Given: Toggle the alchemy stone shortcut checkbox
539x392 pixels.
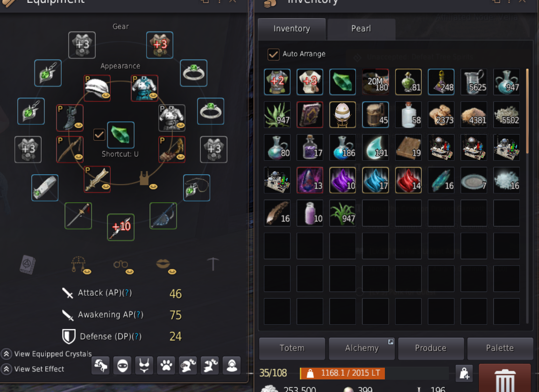Looking at the screenshot, I should [x=99, y=135].
